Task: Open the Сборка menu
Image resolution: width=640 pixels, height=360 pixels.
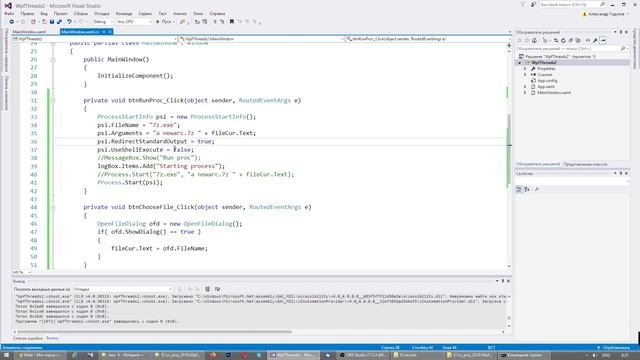Action: [x=81, y=13]
